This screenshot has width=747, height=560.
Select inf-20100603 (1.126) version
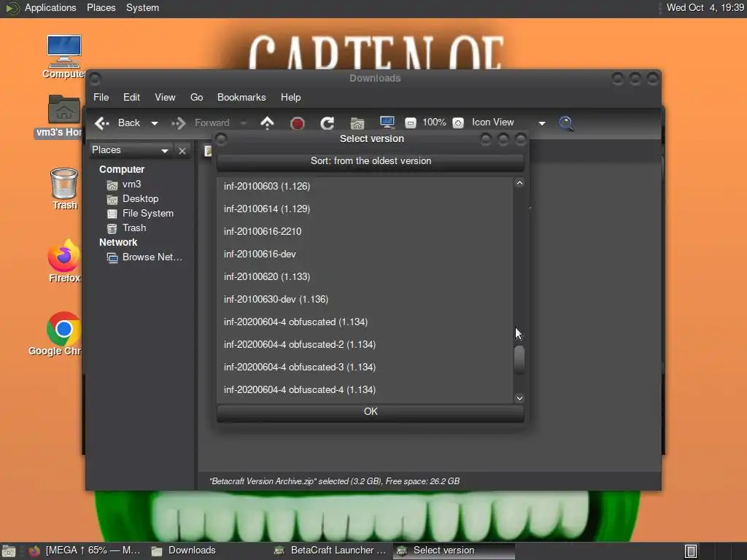click(x=365, y=186)
